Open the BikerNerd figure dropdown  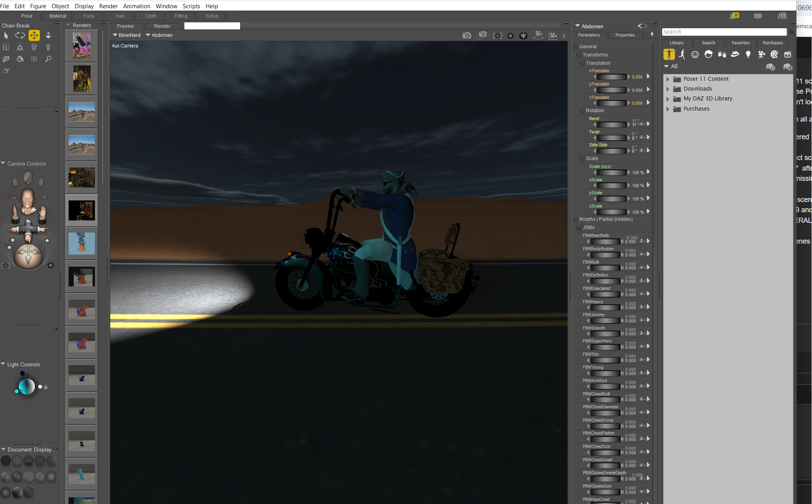(127, 35)
